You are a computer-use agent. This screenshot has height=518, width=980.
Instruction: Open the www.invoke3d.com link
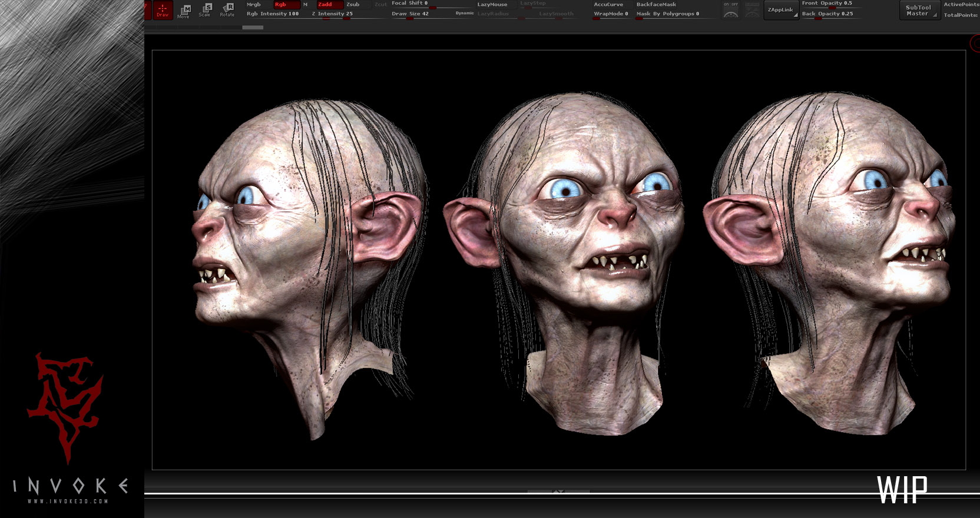(x=68, y=502)
